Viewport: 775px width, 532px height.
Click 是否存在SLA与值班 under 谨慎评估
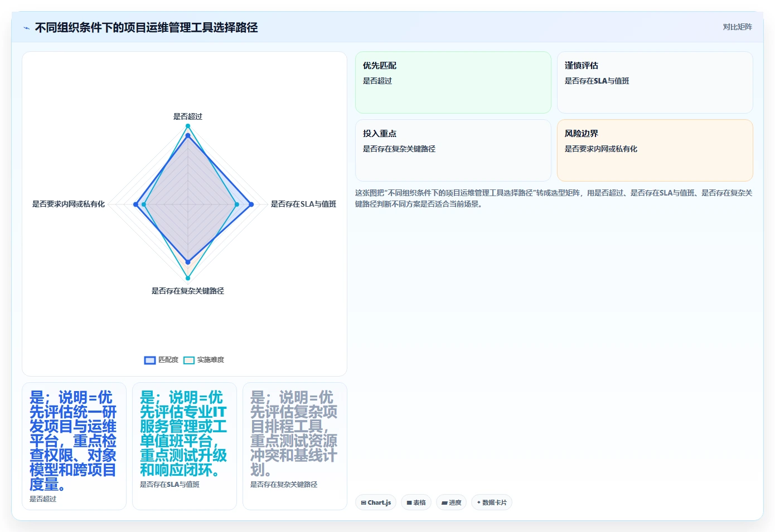(x=597, y=81)
